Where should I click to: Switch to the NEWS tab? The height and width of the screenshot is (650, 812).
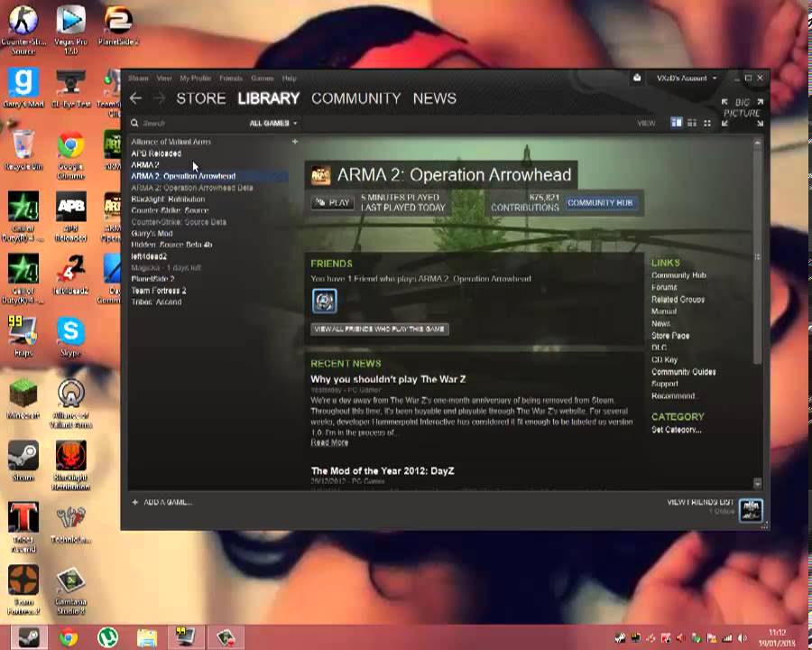(435, 98)
